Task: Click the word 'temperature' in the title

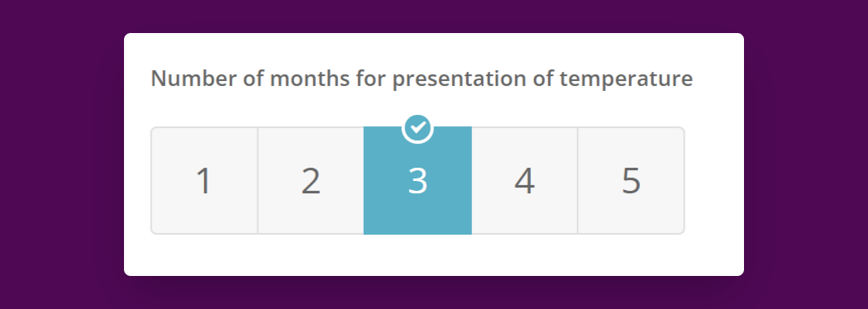Action: (x=626, y=79)
